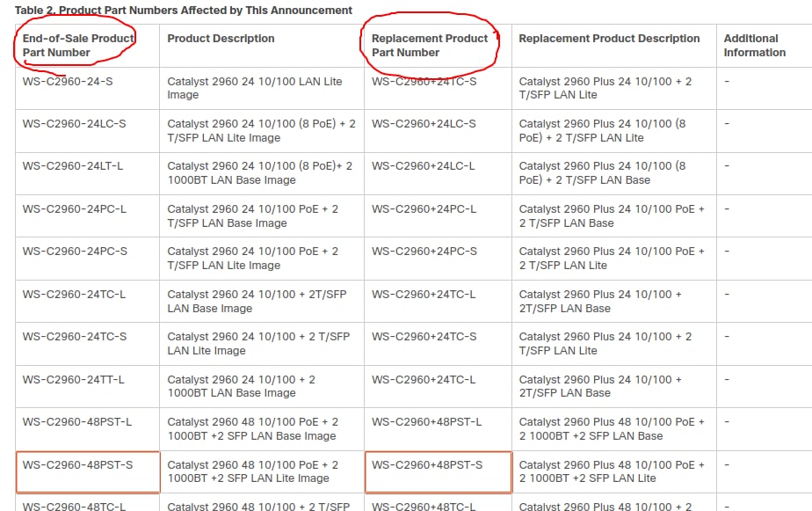Viewport: 812px width, 511px height.
Task: Click 'Catalyst 2960 Plus 48 10/100 PoE + 2 1000BT +2 SFP LAN Base'
Action: 612,429
